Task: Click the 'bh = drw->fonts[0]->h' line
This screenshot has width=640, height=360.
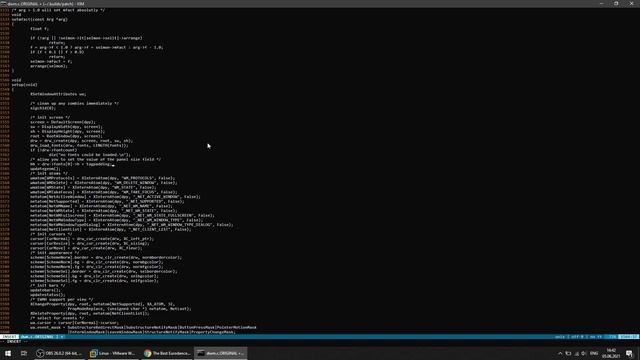Action: [71, 164]
